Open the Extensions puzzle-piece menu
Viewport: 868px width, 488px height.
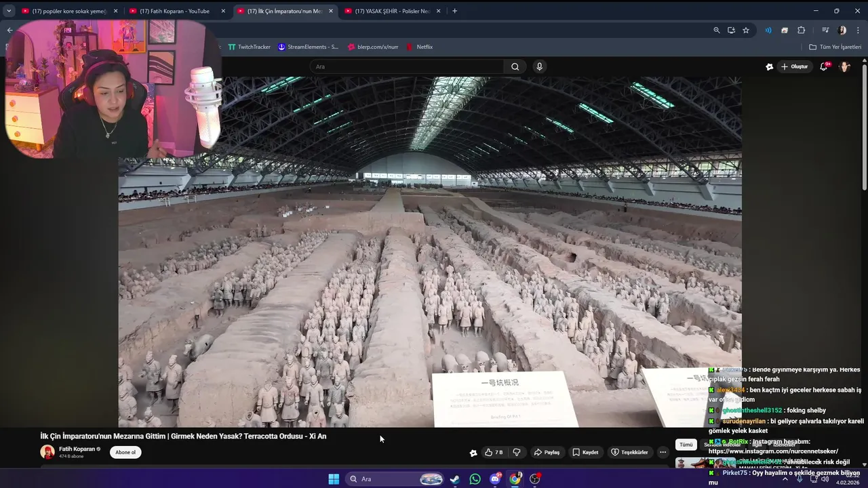pos(801,30)
